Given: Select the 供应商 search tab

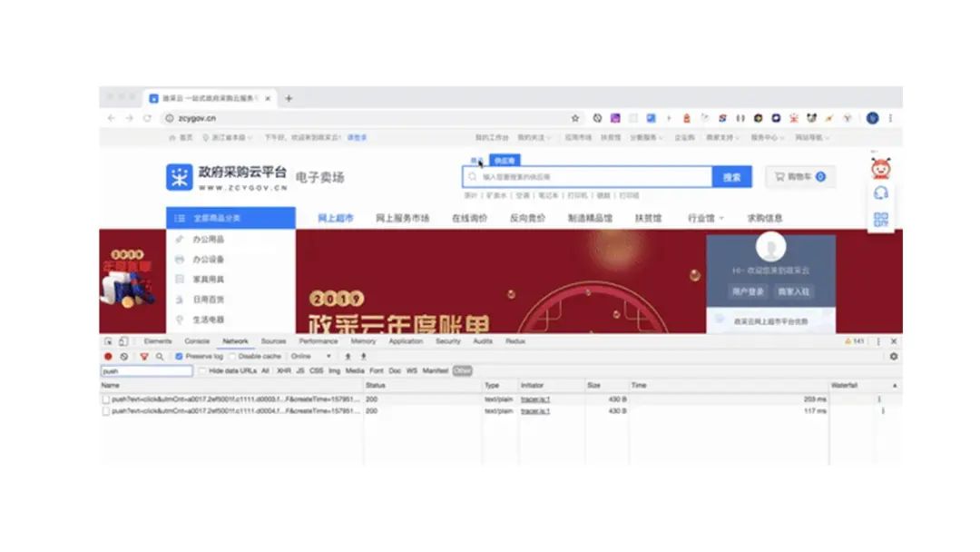Looking at the screenshot, I should click(x=505, y=161).
